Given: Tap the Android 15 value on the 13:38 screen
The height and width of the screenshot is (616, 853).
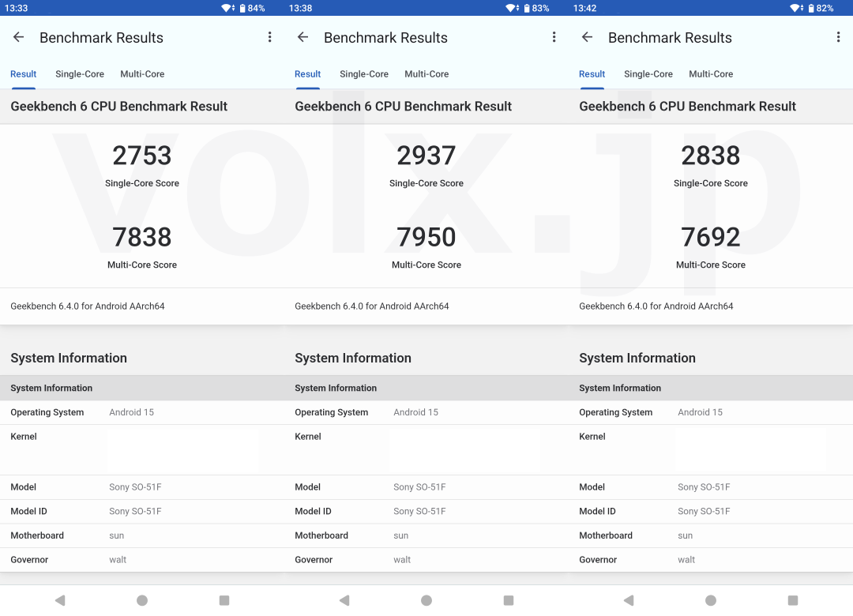Looking at the screenshot, I should coord(416,412).
